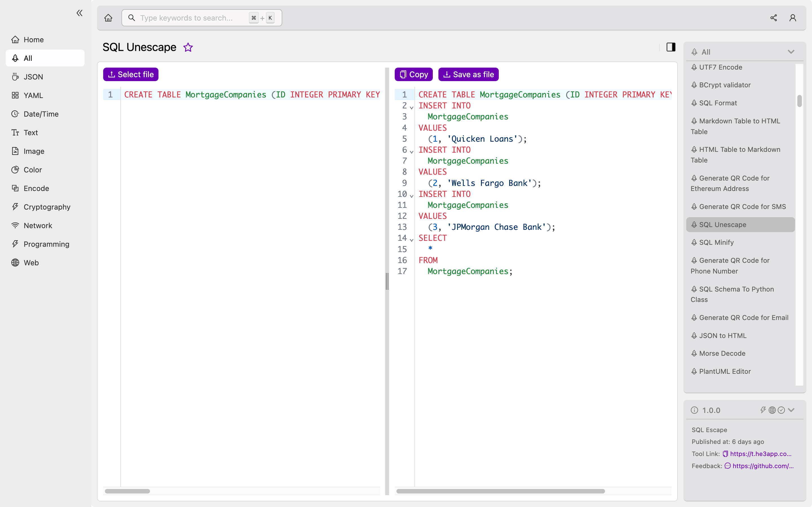Viewport: 812px width, 507px height.
Task: Expand the sidebar collapse toggle on left
Action: [x=80, y=13]
